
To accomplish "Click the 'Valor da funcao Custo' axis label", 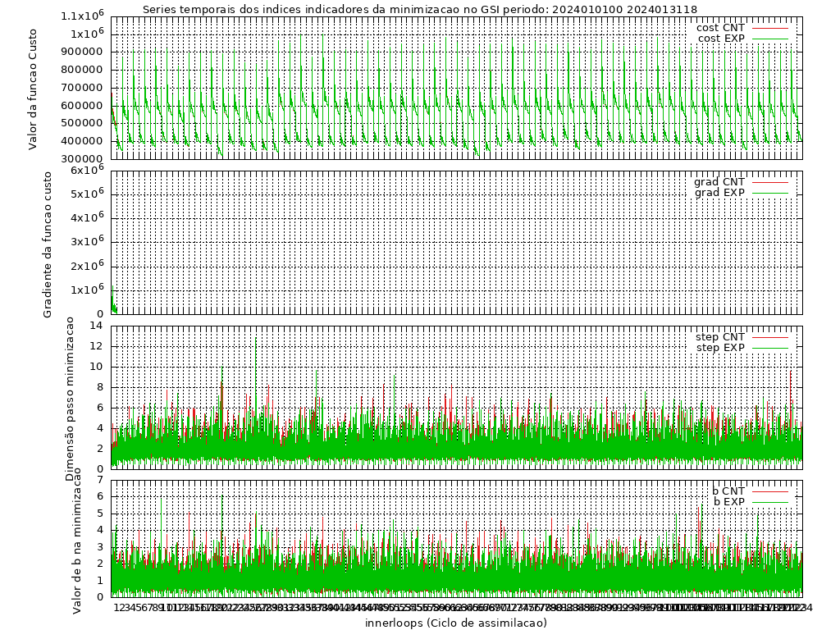I will (33, 89).
